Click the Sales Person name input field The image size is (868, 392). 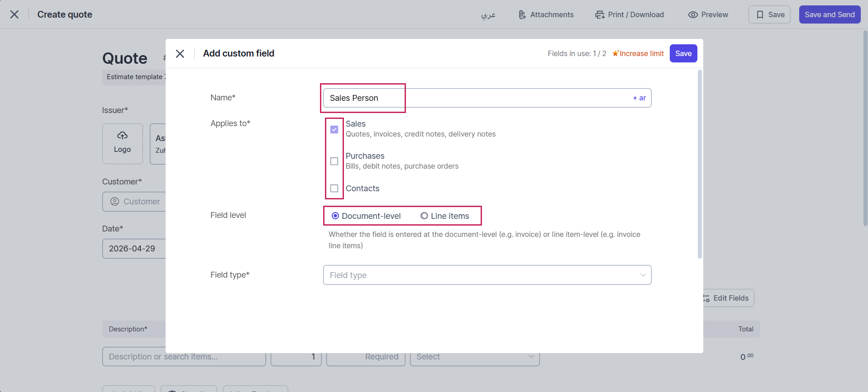[475, 98]
